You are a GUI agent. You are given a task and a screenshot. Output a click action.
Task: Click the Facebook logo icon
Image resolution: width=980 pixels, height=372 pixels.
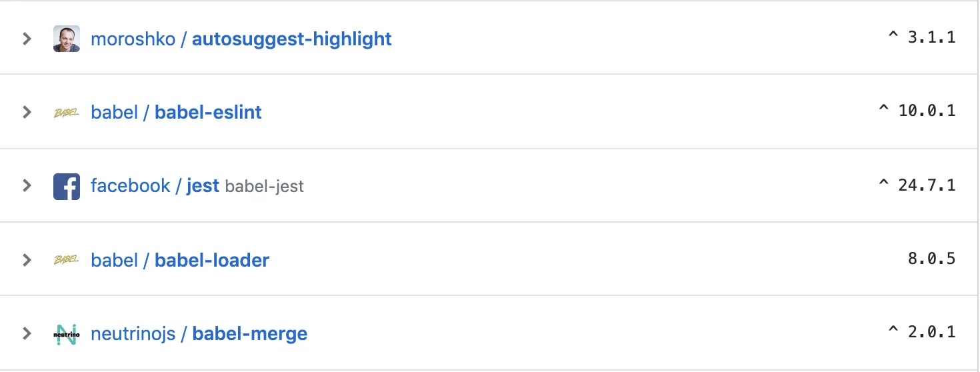tap(67, 186)
